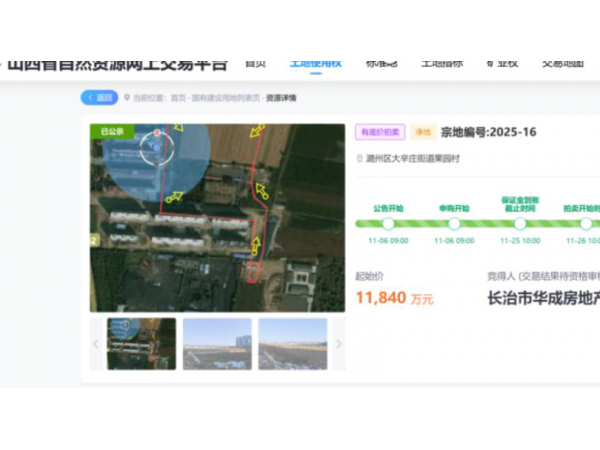Click the blue 返回 back button
Viewport: 600px width, 450px height.
(99, 98)
